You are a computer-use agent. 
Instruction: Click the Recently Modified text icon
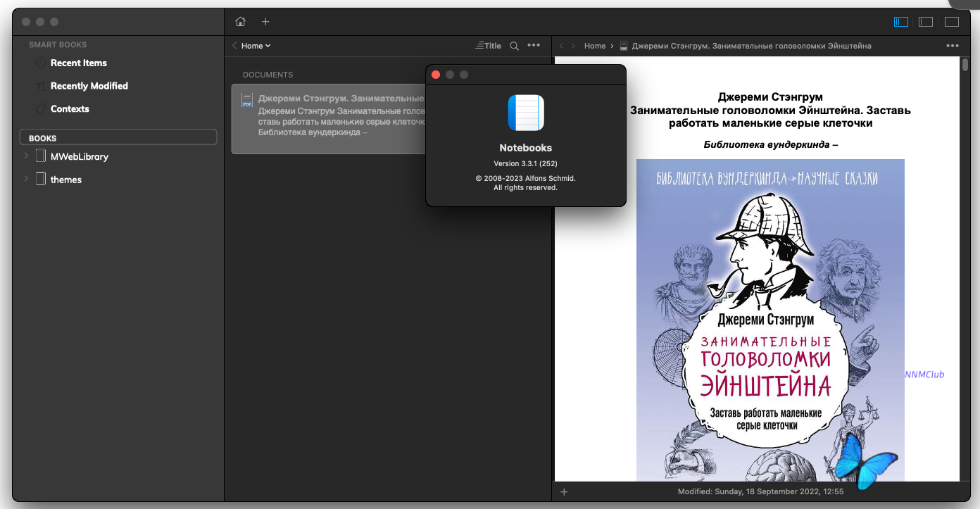(x=40, y=86)
